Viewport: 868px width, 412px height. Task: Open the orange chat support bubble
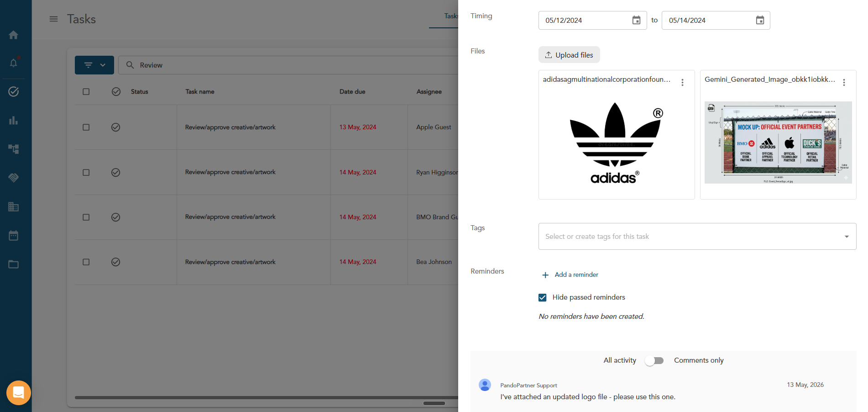[x=19, y=392]
